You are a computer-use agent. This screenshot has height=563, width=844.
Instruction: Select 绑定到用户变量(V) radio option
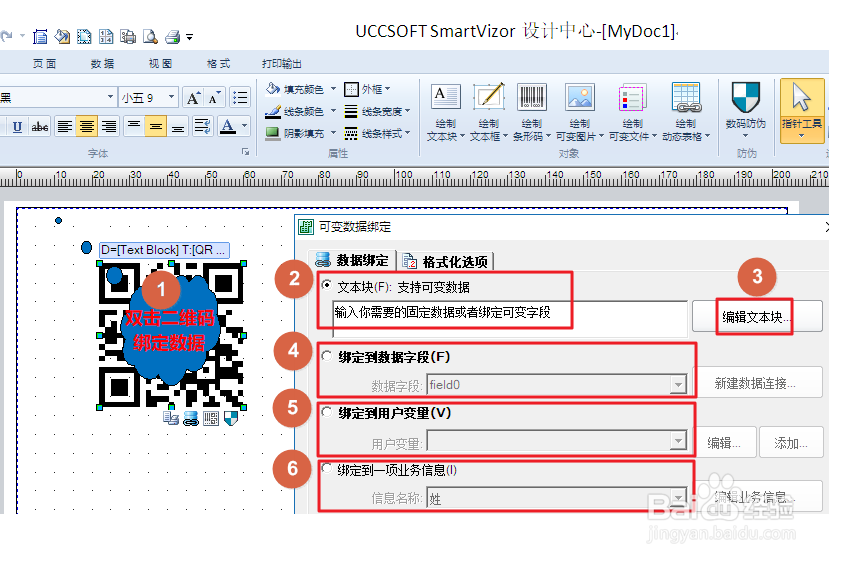click(x=326, y=412)
